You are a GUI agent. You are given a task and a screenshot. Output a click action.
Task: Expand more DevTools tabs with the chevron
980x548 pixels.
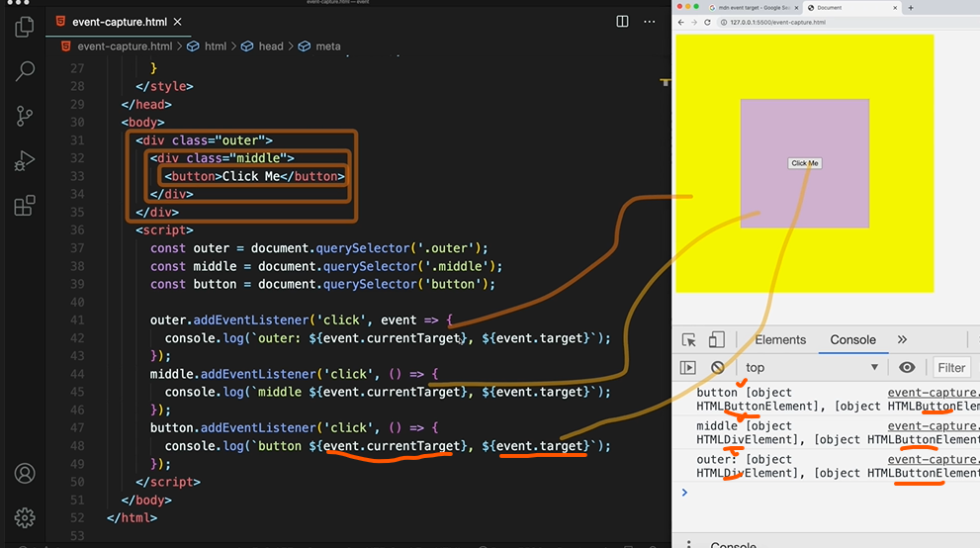click(x=902, y=339)
